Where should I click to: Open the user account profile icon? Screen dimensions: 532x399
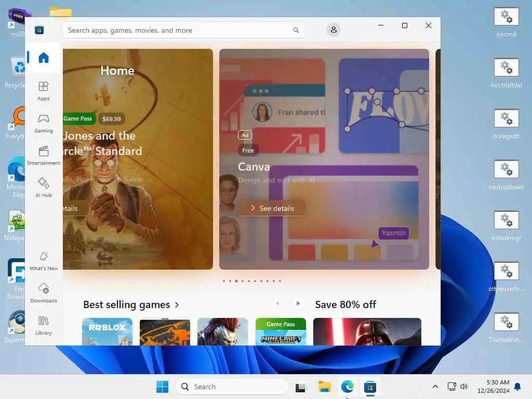(x=334, y=30)
